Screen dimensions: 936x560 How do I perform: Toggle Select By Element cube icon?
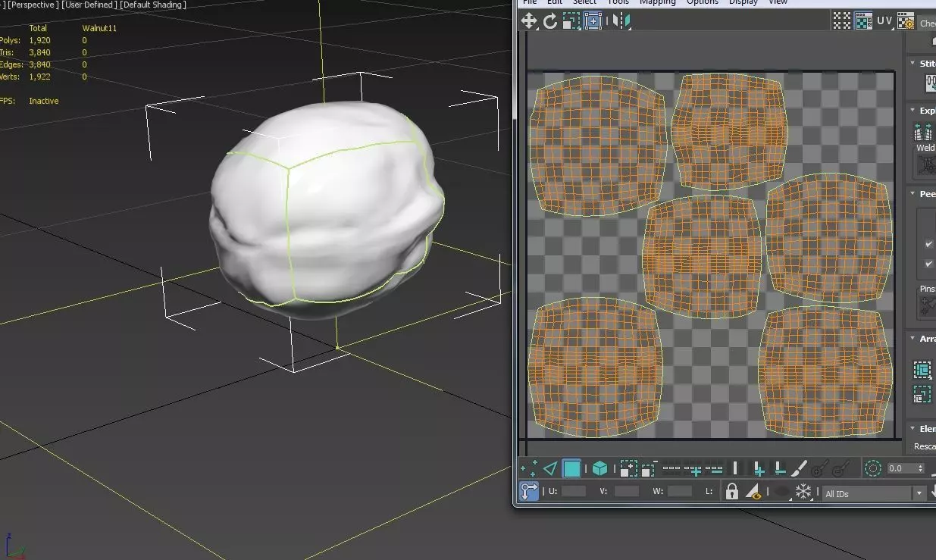[599, 469]
